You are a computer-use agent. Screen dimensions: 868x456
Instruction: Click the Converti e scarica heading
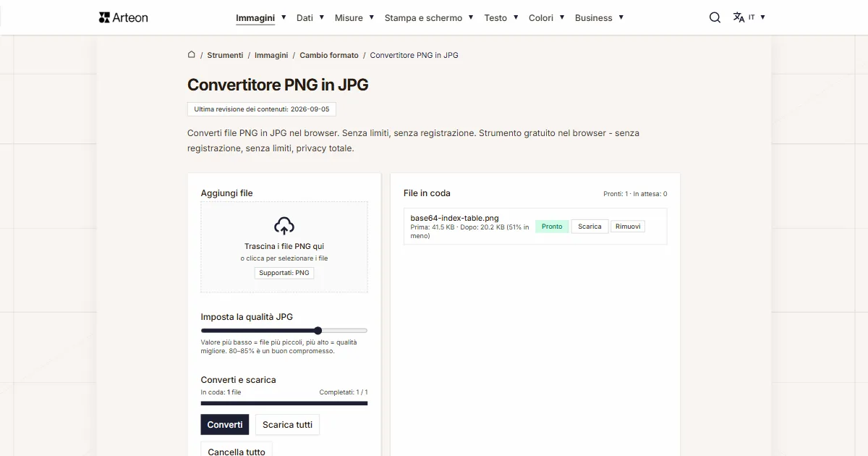point(238,379)
